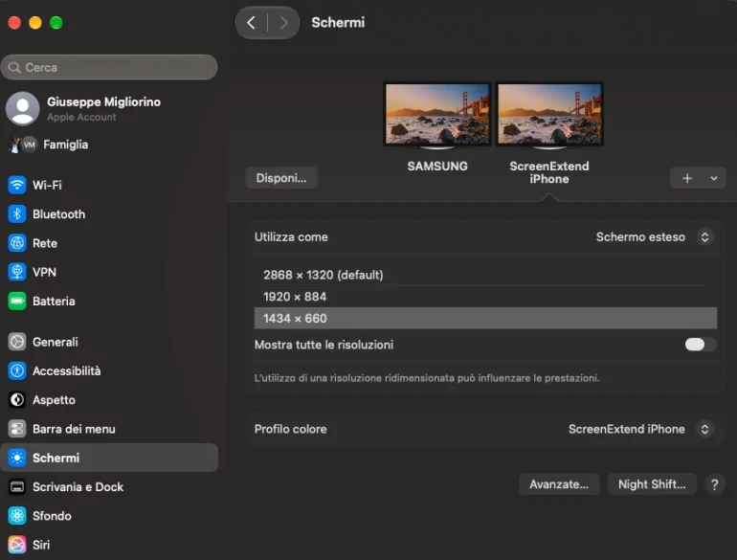
Task: Click the Accessibilità icon
Action: [17, 371]
